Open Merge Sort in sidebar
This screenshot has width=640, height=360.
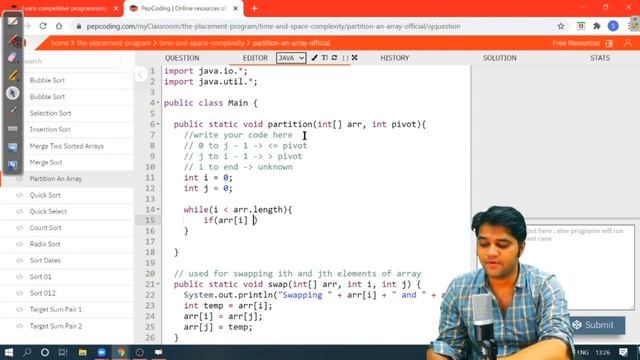click(x=46, y=162)
